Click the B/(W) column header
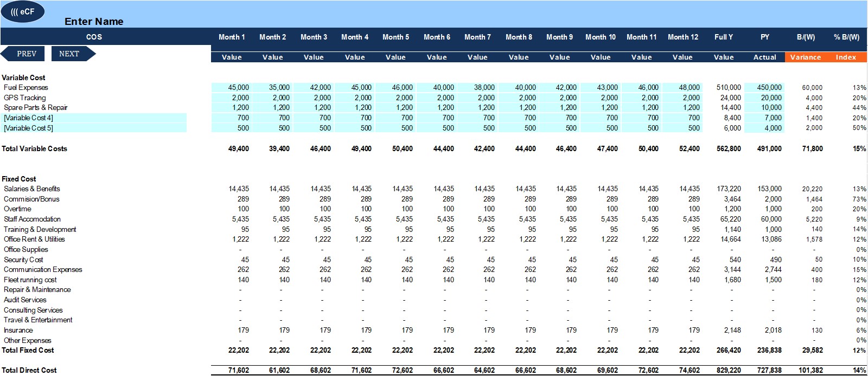The image size is (868, 376). pos(806,37)
